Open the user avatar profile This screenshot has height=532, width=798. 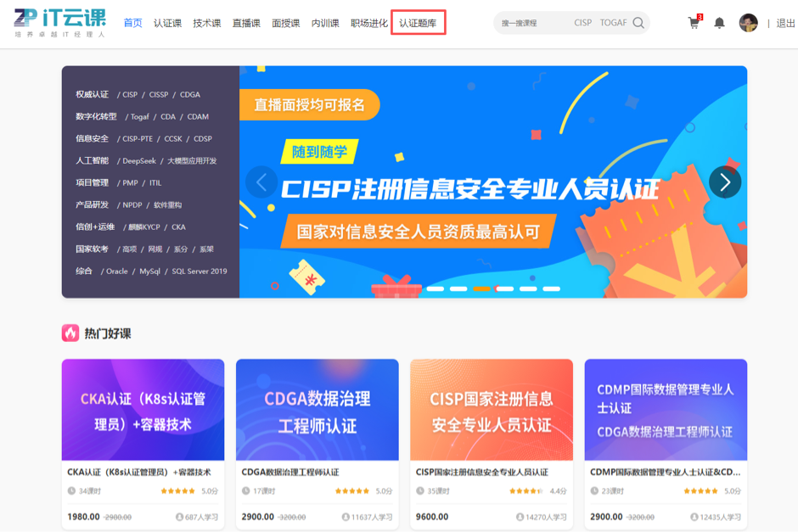pos(748,23)
